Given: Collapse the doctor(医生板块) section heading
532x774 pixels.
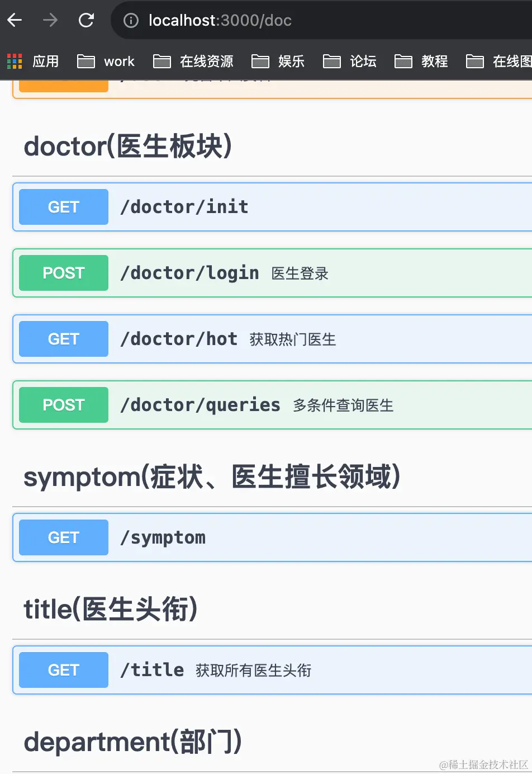Looking at the screenshot, I should pyautogui.click(x=128, y=147).
